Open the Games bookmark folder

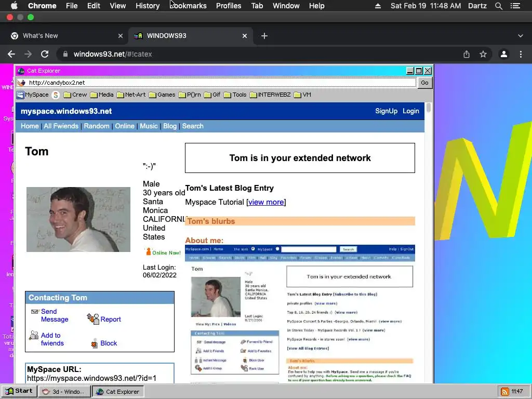(162, 95)
